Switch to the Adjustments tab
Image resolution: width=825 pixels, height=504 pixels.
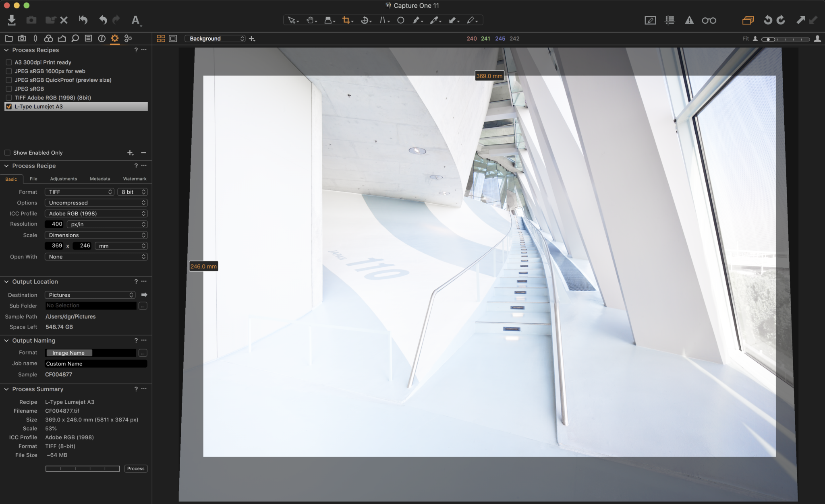64,179
